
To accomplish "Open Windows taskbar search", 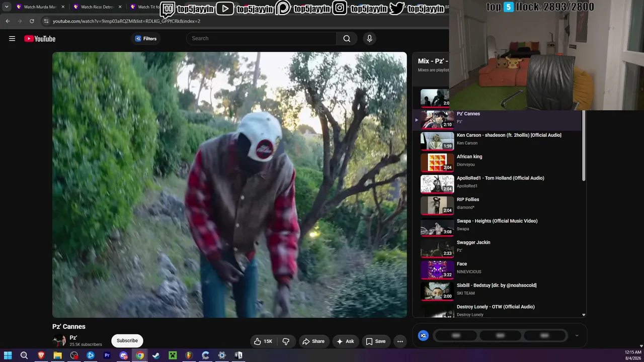I will coord(24,355).
